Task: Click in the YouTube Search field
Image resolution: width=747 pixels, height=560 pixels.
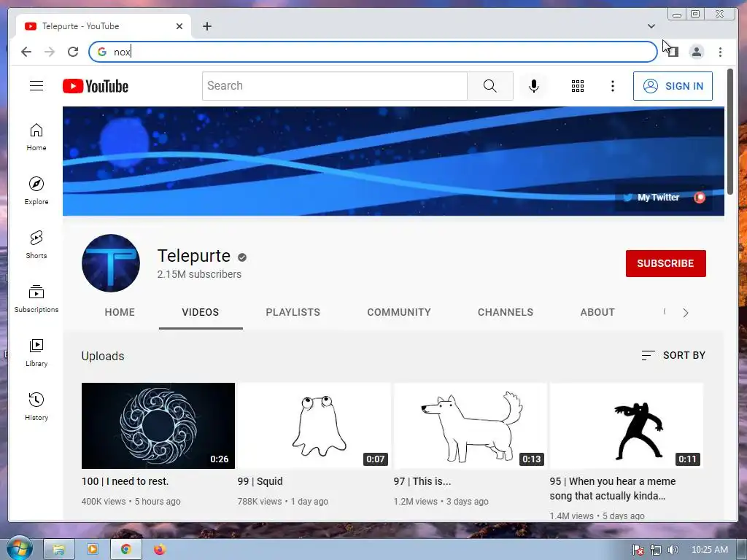Action: point(334,86)
